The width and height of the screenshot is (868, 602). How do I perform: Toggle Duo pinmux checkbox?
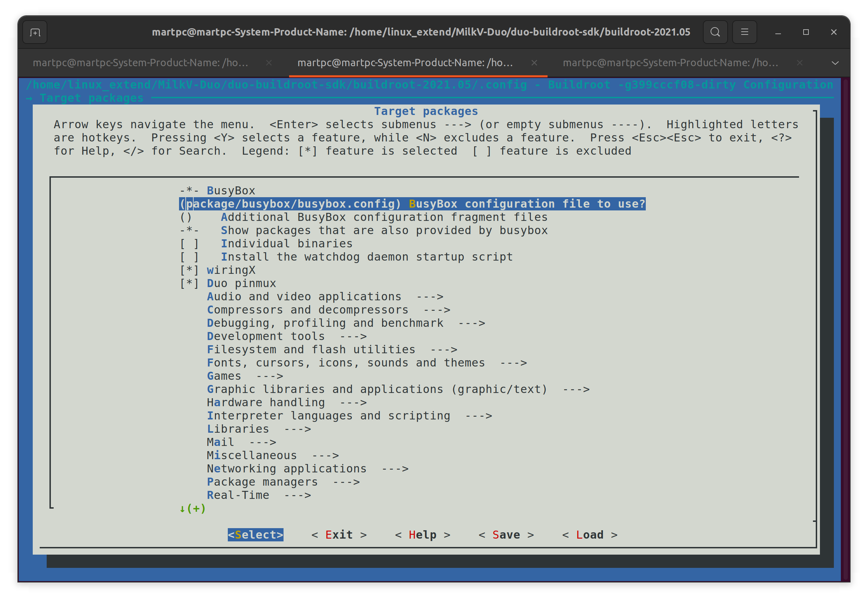coord(189,283)
